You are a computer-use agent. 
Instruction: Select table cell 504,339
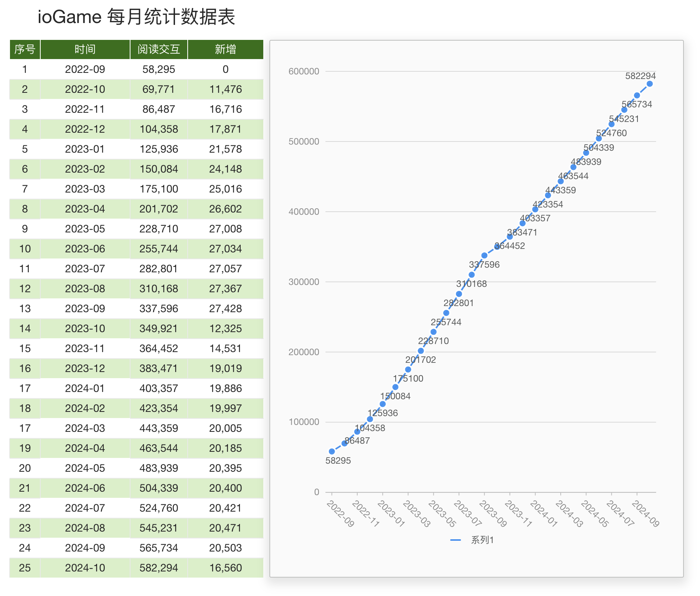[159, 488]
